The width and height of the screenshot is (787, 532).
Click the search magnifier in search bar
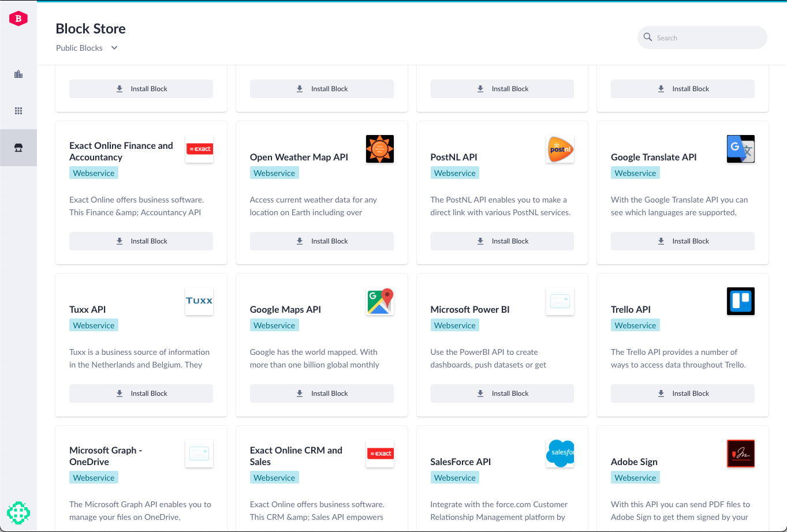pyautogui.click(x=648, y=37)
